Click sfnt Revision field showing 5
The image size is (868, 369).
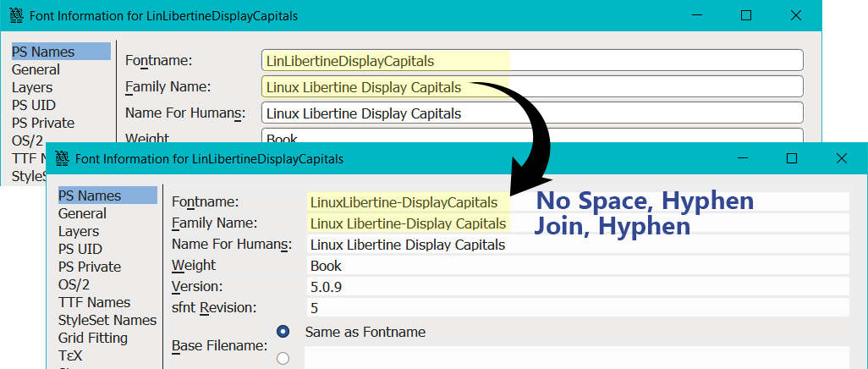pyautogui.click(x=578, y=307)
